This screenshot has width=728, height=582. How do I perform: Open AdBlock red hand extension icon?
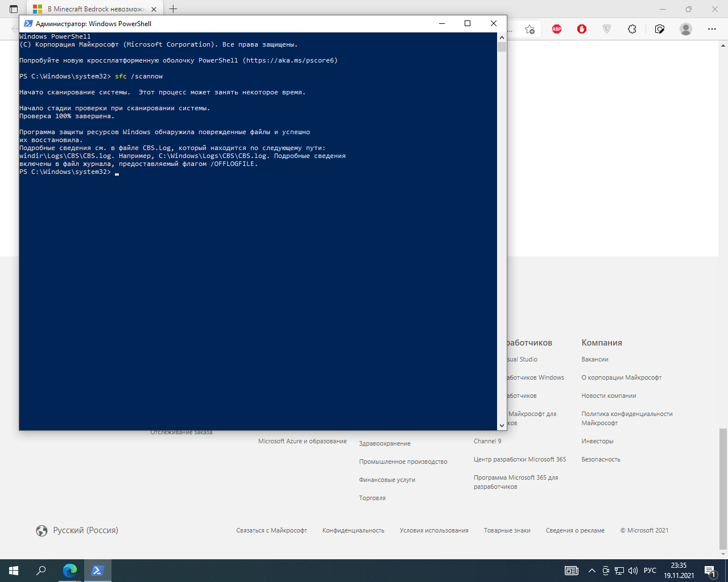click(x=582, y=29)
